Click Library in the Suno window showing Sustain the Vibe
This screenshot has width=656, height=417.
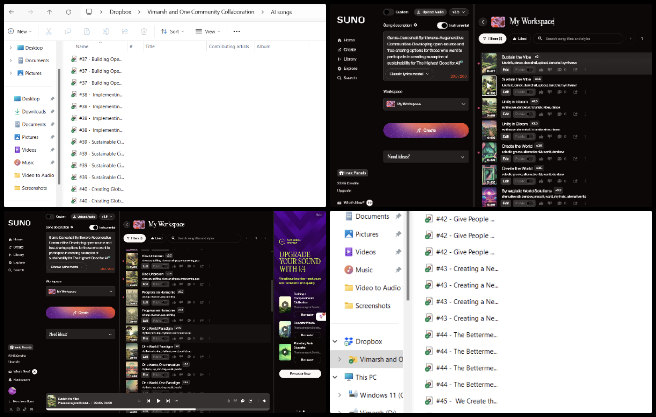tap(347, 59)
